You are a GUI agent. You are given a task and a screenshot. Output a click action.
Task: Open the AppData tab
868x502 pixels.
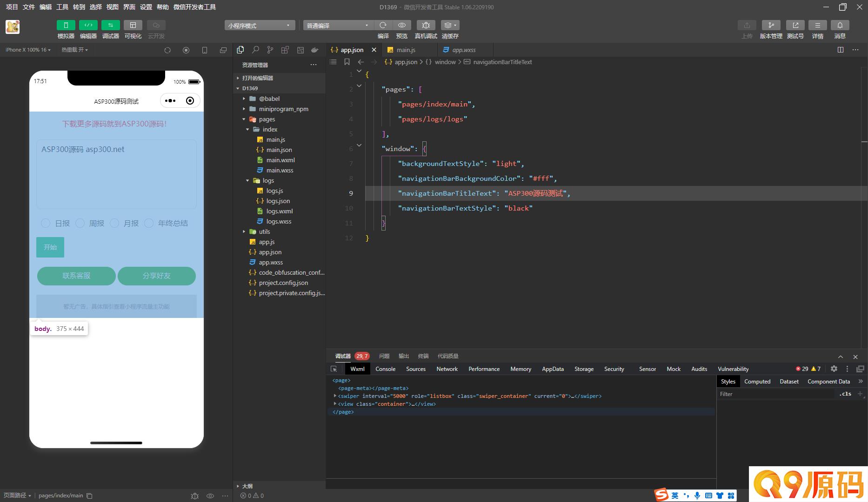click(553, 369)
